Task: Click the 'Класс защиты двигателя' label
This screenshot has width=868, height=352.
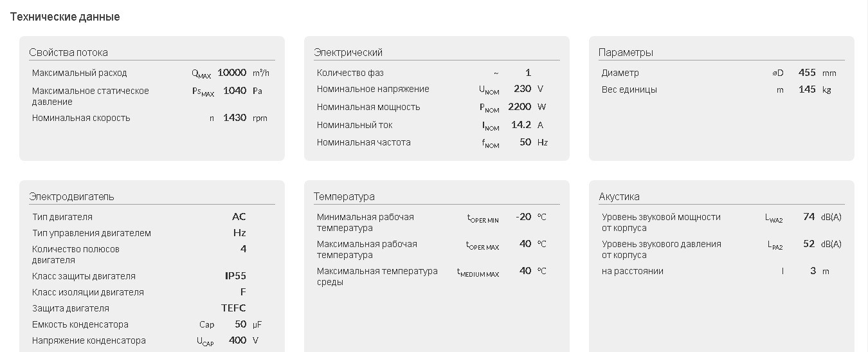Action: (x=84, y=277)
